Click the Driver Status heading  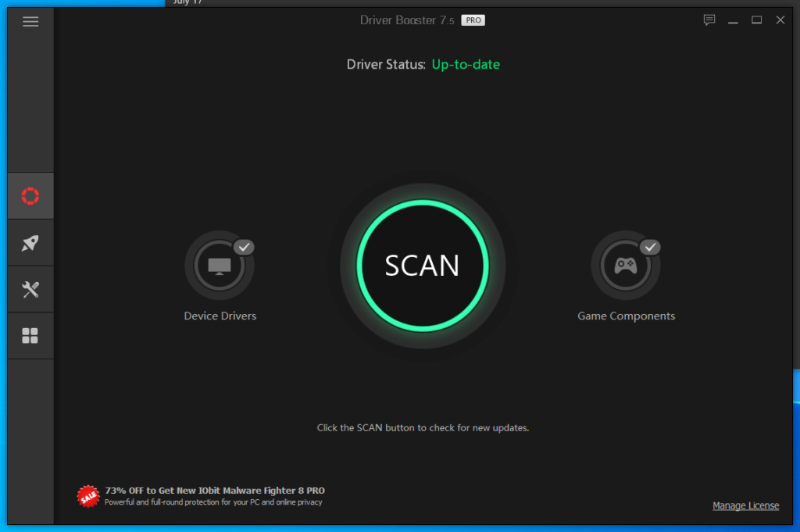(385, 64)
